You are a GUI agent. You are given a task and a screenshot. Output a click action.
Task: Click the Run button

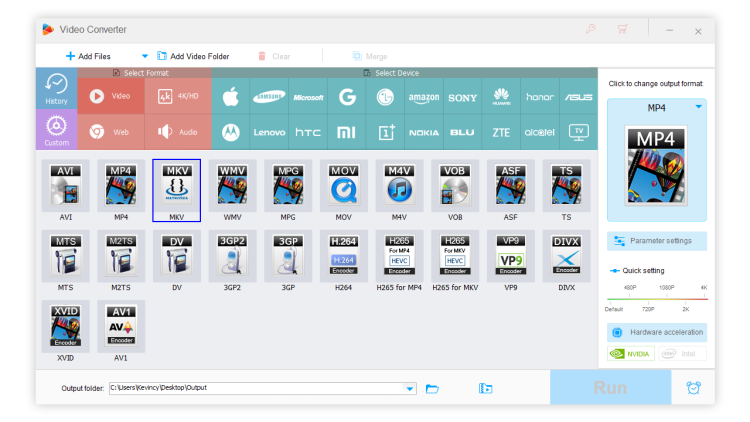point(610,387)
